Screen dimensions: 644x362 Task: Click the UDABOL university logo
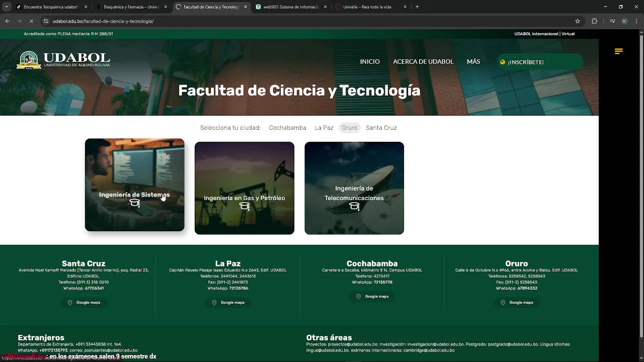click(x=63, y=60)
